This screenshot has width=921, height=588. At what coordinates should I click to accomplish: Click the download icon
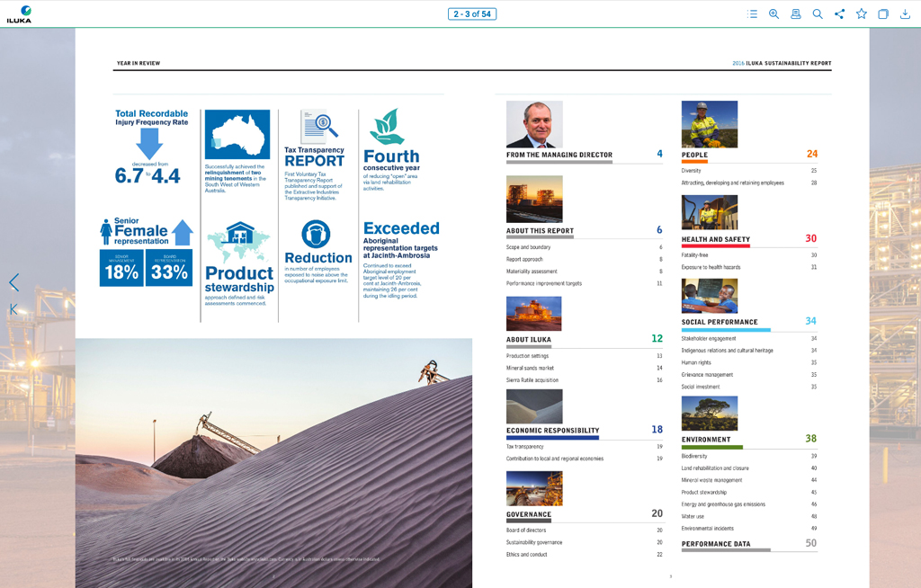905,13
